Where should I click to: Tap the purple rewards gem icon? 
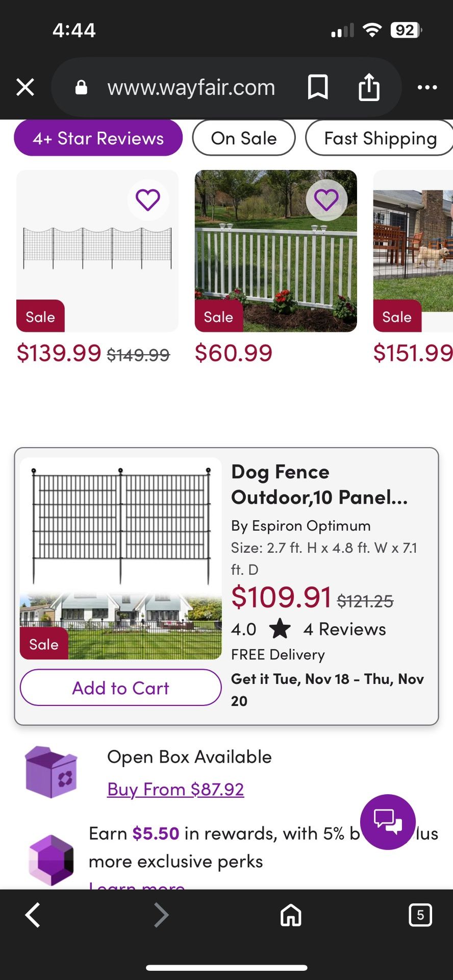tap(51, 861)
